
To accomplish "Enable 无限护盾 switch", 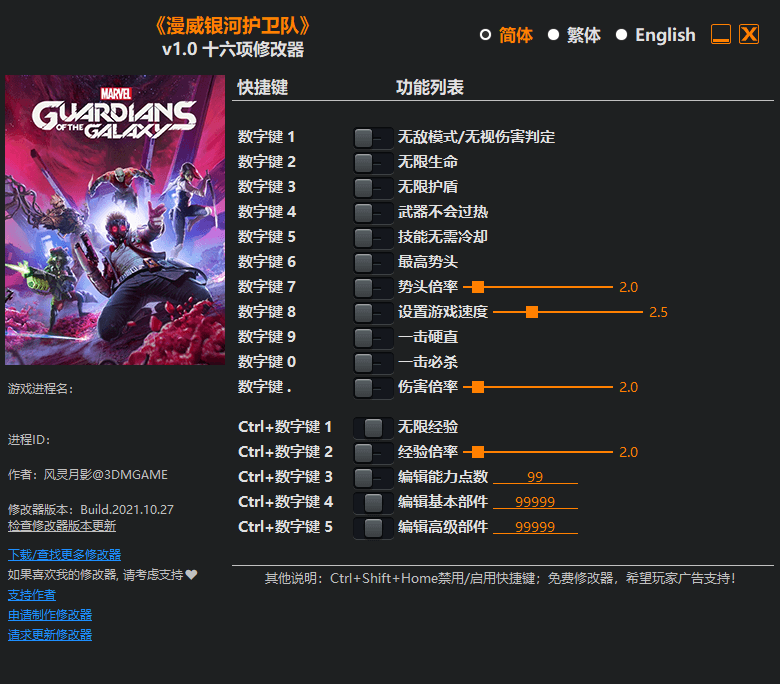I will (x=373, y=188).
